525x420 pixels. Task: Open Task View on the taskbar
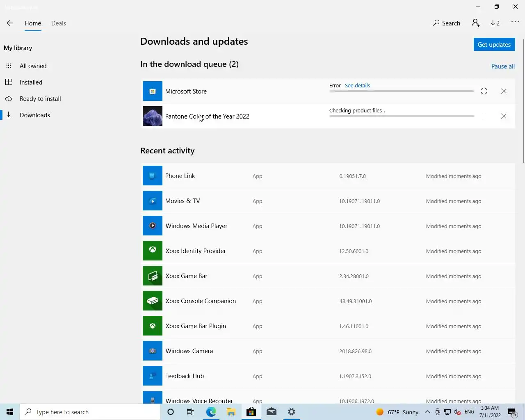[190, 412]
